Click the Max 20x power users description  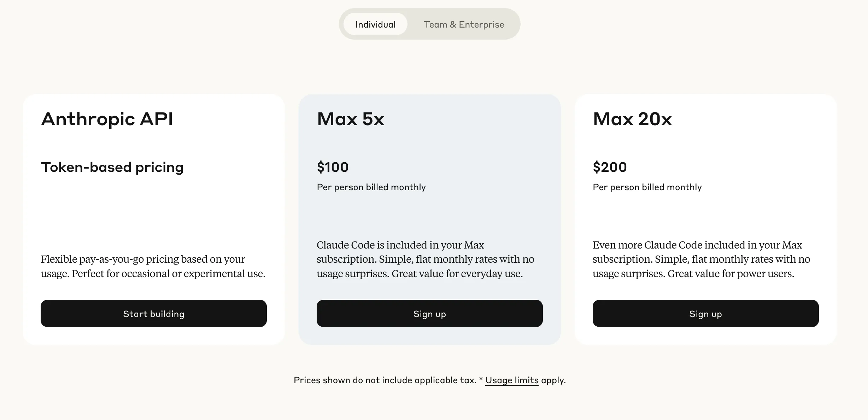coord(701,259)
